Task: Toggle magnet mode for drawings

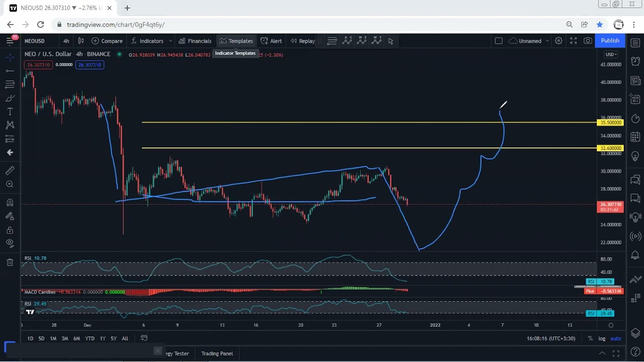Action: point(10,203)
